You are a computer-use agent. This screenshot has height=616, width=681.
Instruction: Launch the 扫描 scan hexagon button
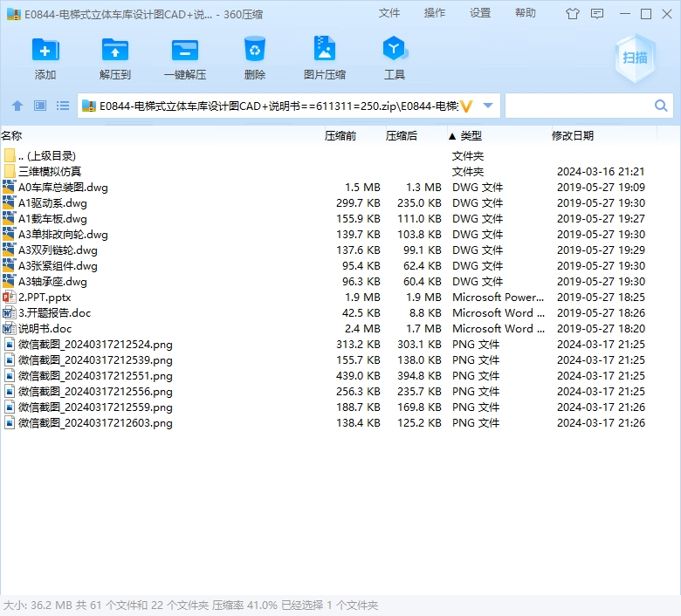[x=635, y=58]
